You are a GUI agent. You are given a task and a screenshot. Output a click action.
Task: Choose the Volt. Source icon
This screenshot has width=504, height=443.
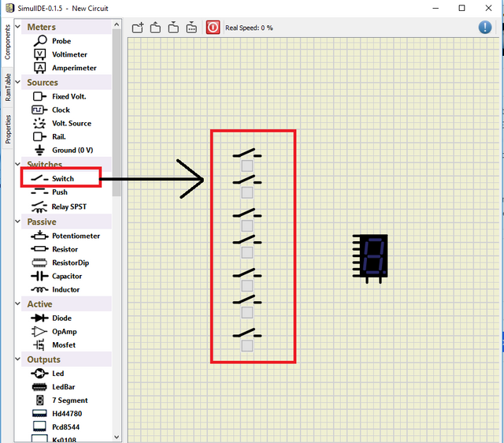pos(39,123)
